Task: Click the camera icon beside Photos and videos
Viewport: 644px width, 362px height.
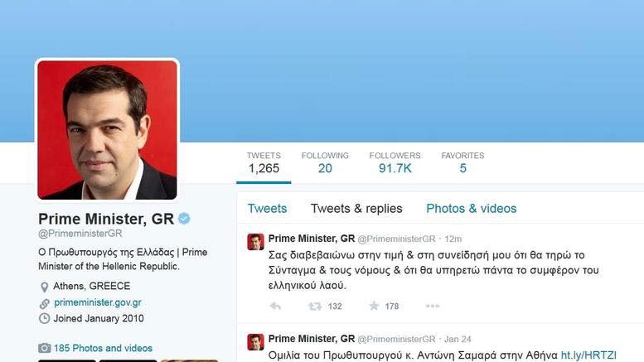Action: (45, 348)
